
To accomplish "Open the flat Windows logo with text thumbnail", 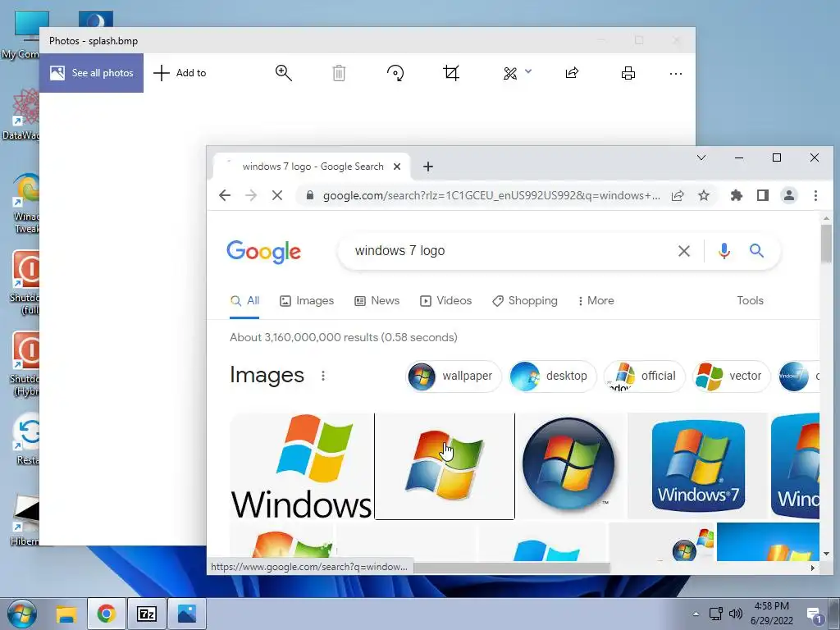I will (x=302, y=466).
